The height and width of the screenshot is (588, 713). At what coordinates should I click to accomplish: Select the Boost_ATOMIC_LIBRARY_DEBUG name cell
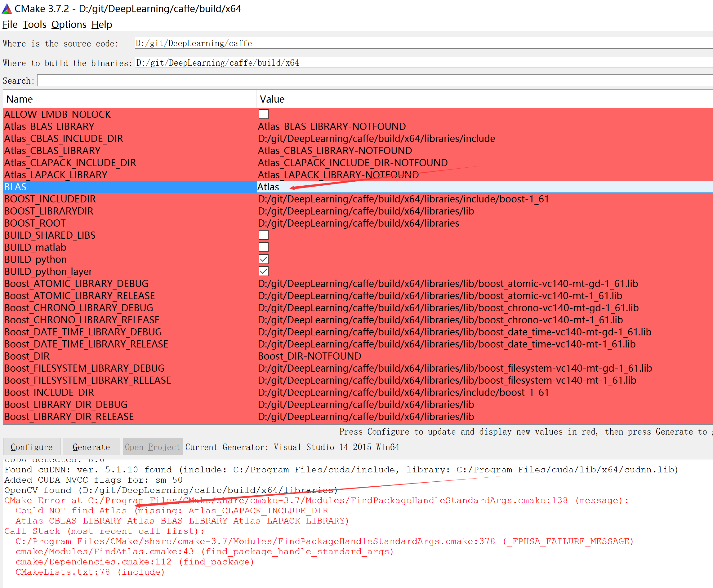point(129,284)
